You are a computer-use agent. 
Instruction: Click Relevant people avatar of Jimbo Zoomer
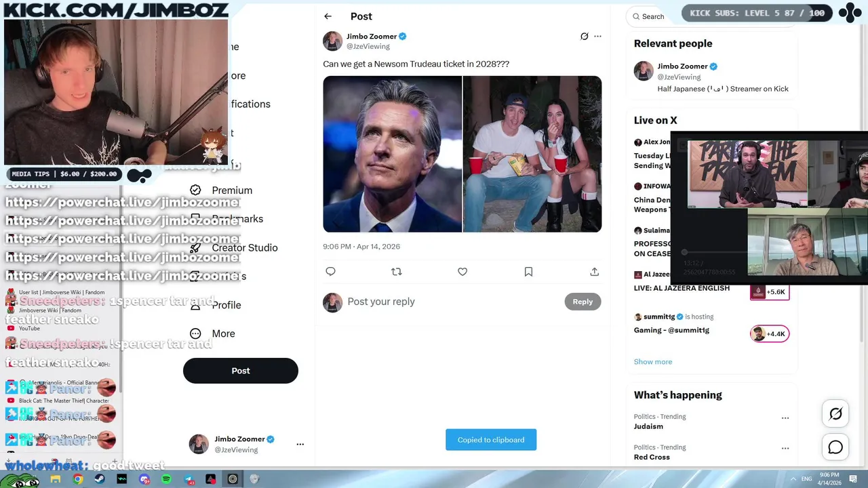click(644, 71)
